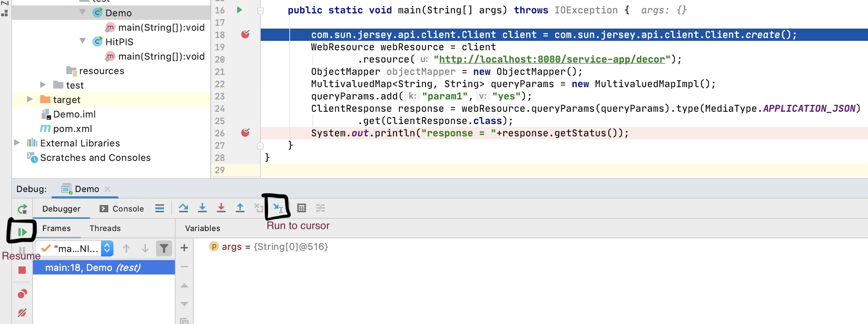Open the Threads tab

point(105,228)
